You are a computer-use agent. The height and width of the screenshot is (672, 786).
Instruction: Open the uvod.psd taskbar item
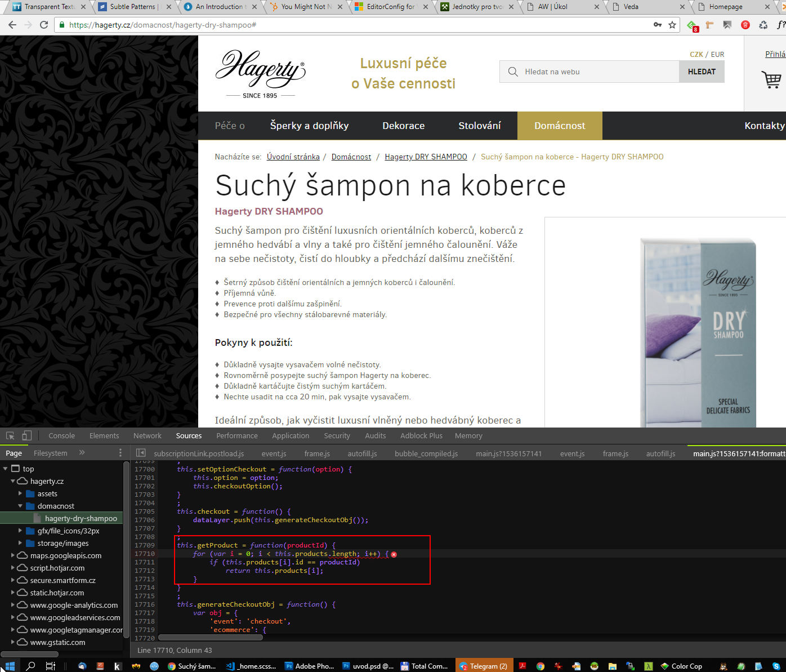click(368, 666)
